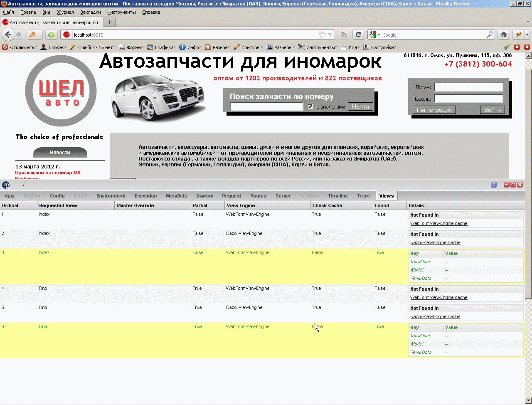Image resolution: width=532 pixels, height=405 pixels.
Task: Switch to the Glimpse Environment tab
Action: (x=111, y=196)
